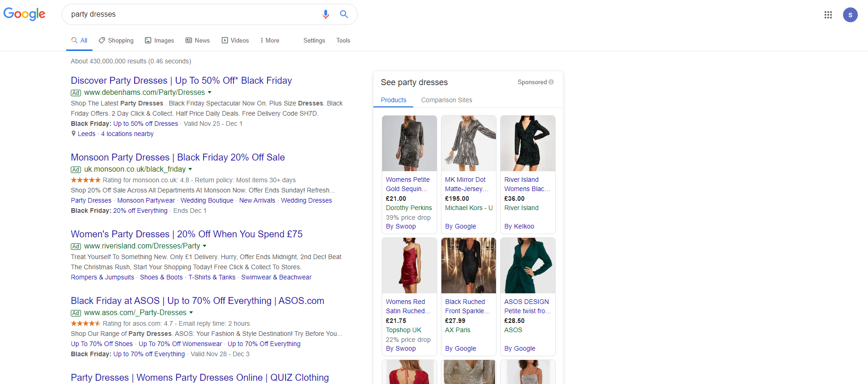This screenshot has width=868, height=384.
Task: Open Wedding Boutique sitelink
Action: pyautogui.click(x=207, y=200)
